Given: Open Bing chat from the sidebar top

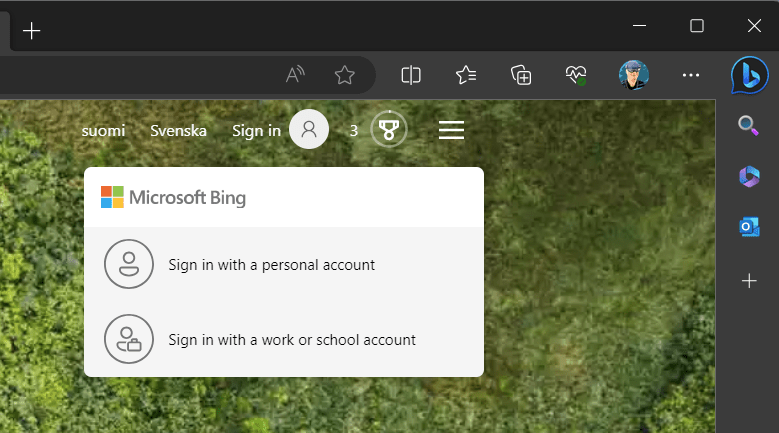Looking at the screenshot, I should pos(748,75).
